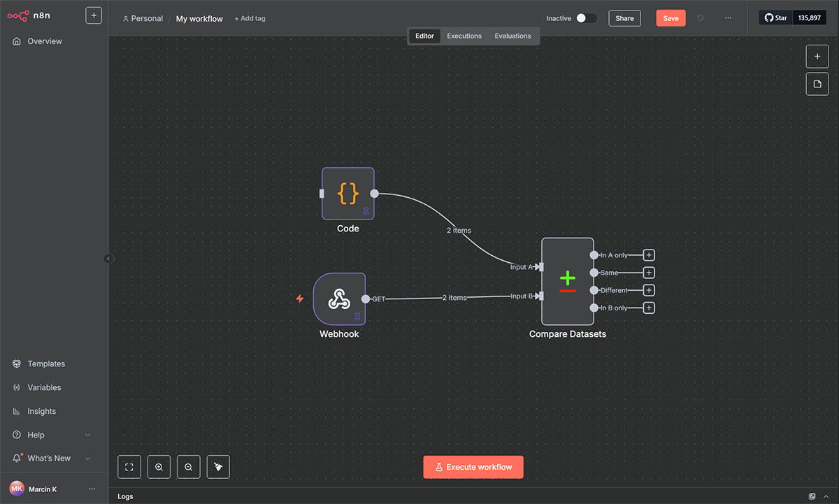Add a node to the Same output

point(649,273)
